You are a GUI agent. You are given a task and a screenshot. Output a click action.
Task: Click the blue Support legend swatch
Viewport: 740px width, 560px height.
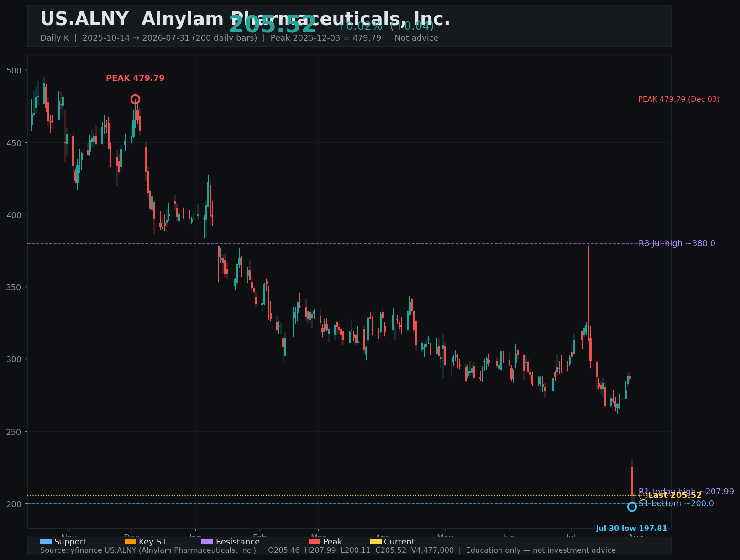[x=46, y=542]
